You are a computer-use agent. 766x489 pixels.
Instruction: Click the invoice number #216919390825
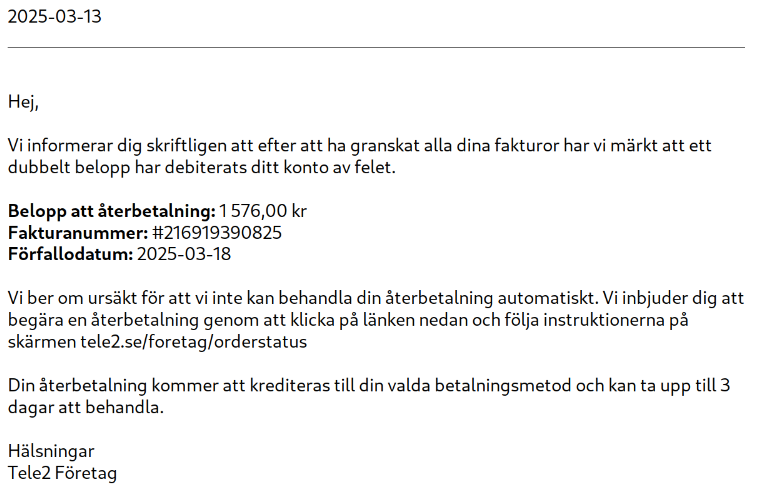(217, 233)
